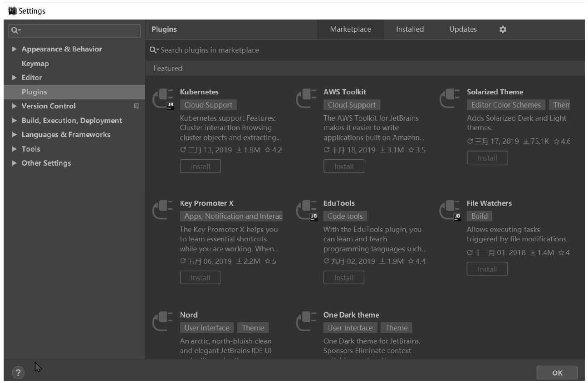This screenshot has height=383, width=588.
Task: Click the search icon in the settings search box
Action: click(15, 30)
